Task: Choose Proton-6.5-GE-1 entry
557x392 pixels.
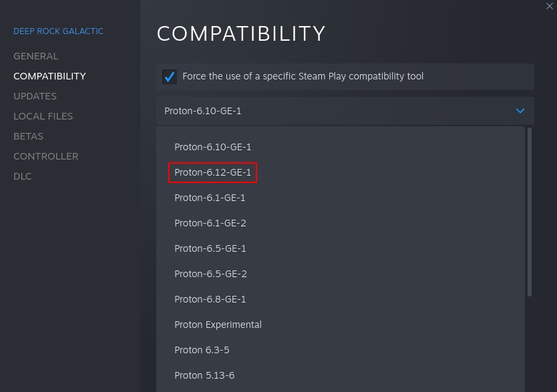Action: pos(210,248)
